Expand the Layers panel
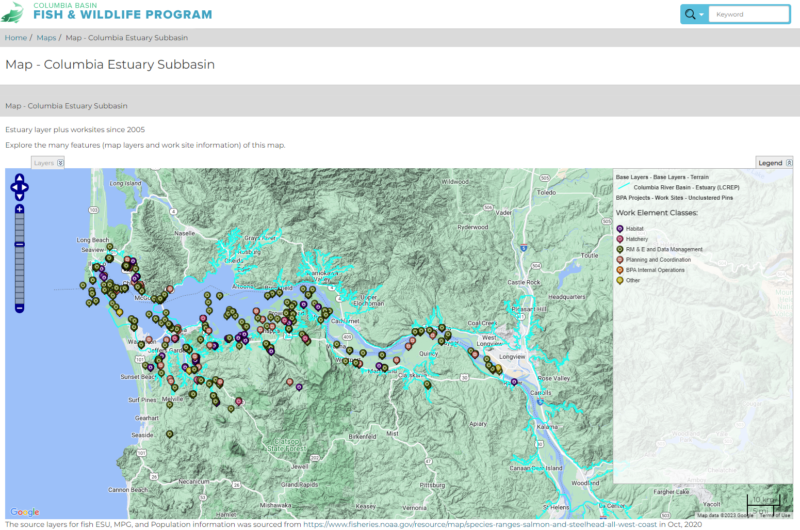This screenshot has width=800, height=530. click(60, 162)
